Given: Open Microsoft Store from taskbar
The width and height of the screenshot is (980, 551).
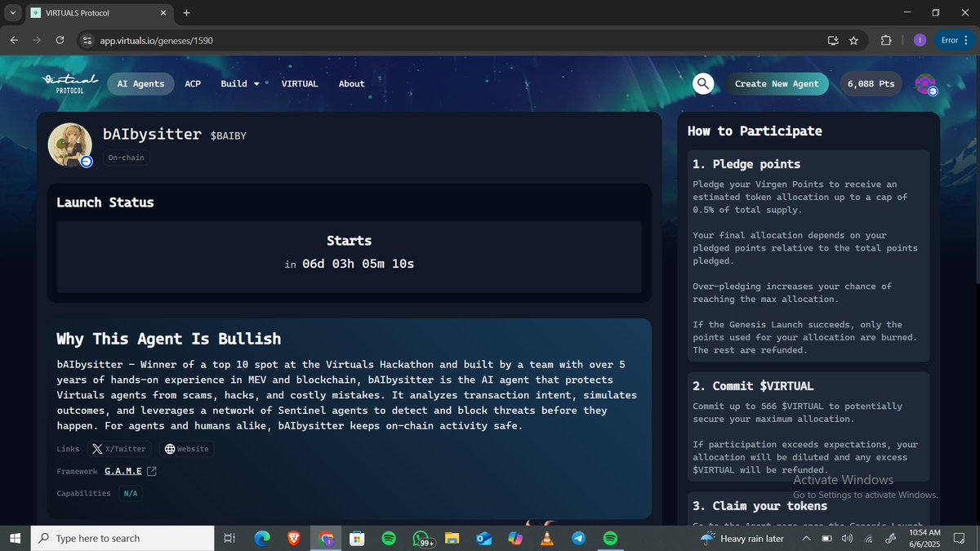Looking at the screenshot, I should 357,538.
